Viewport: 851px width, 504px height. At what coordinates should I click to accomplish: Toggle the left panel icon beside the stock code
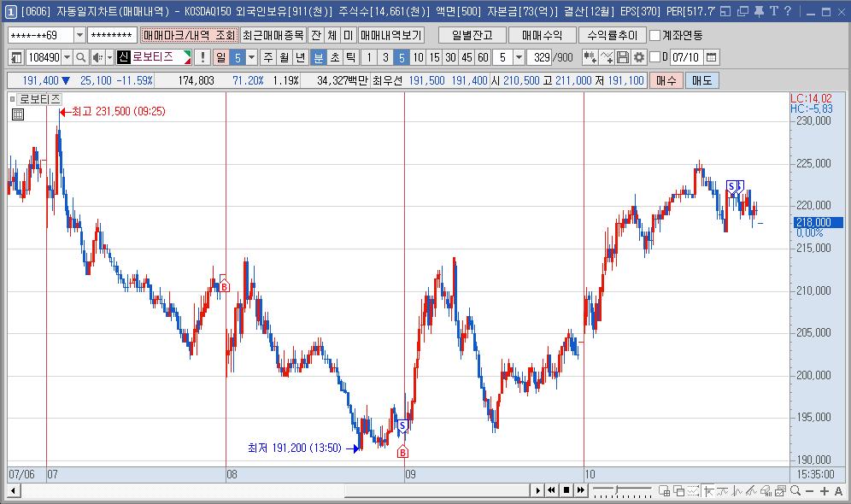point(16,57)
